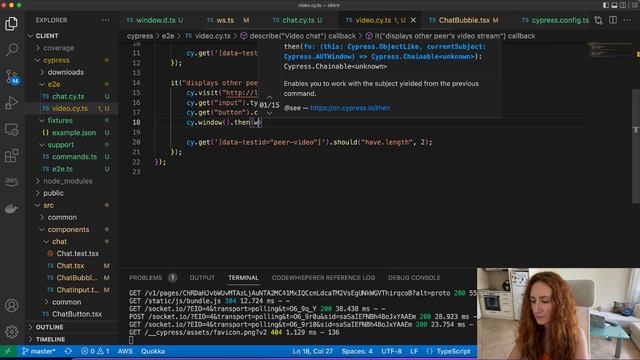Click Quokka status bar item
This screenshot has width=640, height=360.
(x=153, y=351)
